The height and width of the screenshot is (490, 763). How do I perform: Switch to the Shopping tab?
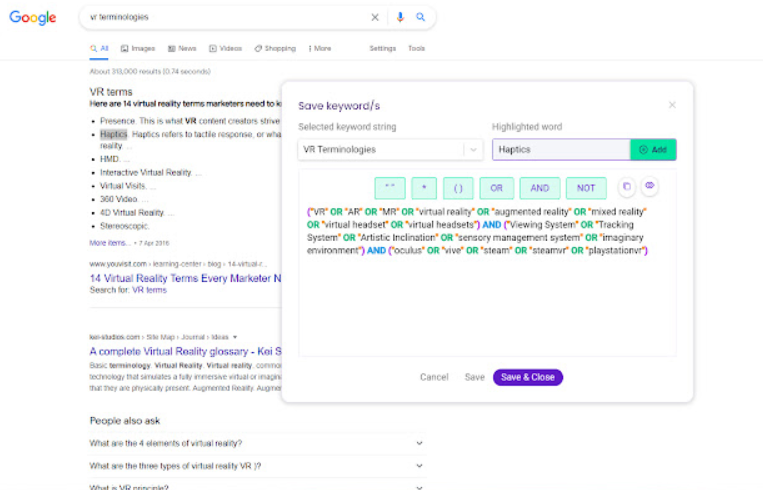click(275, 49)
